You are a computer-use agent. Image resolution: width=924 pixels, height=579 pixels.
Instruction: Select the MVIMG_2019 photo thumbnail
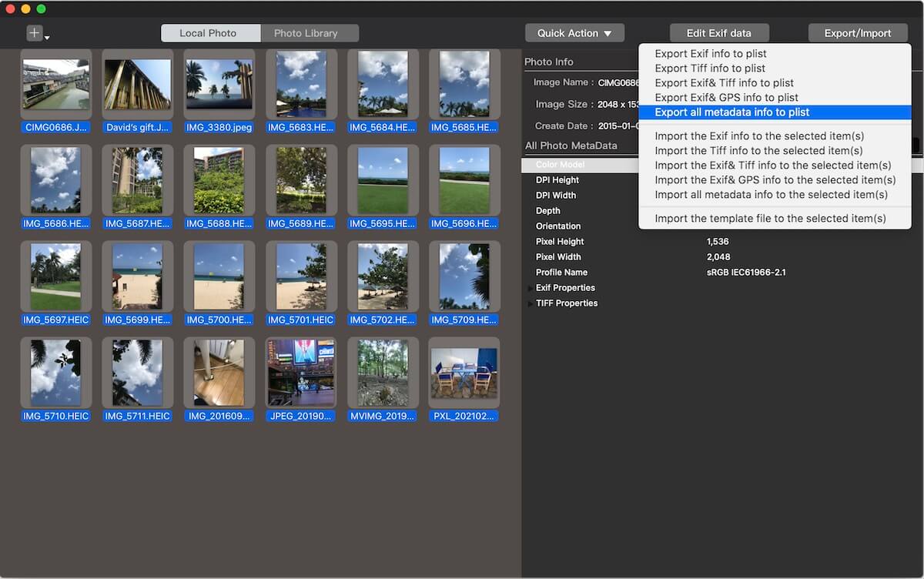pyautogui.click(x=383, y=373)
